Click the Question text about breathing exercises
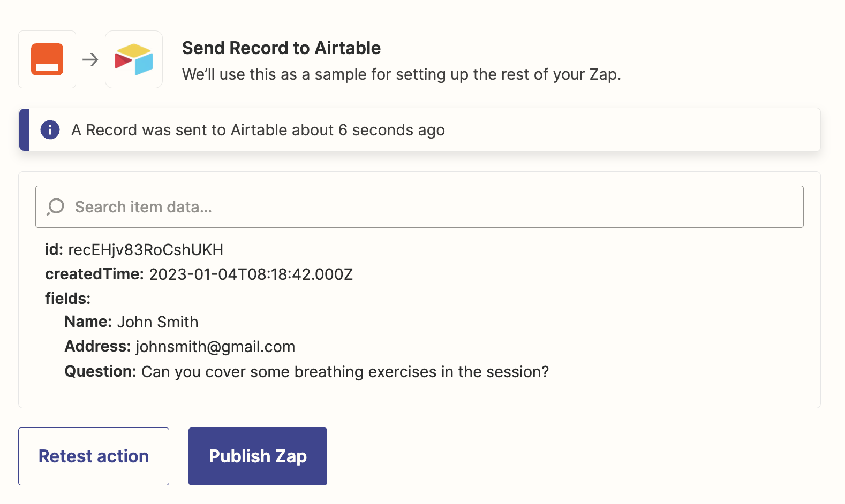The height and width of the screenshot is (504, 845). point(345,372)
